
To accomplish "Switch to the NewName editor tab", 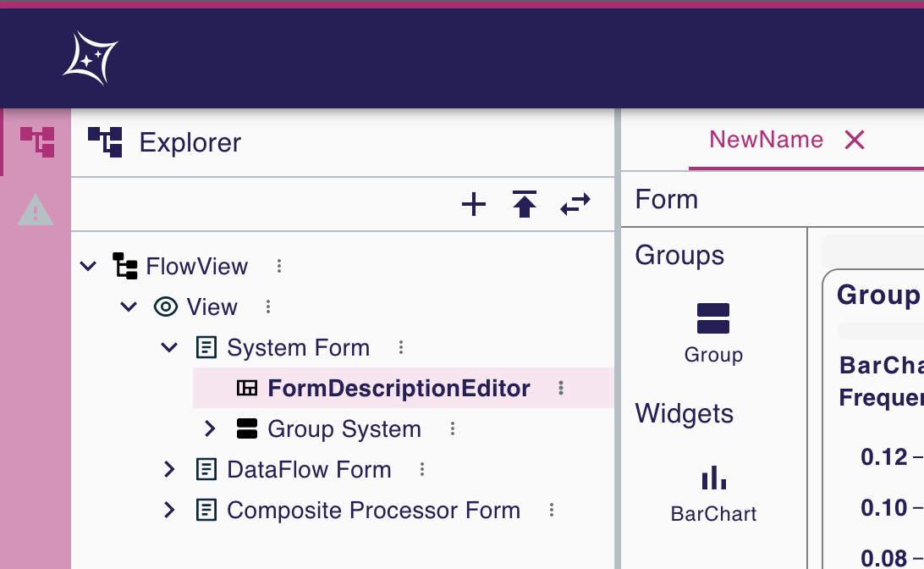I will (766, 140).
